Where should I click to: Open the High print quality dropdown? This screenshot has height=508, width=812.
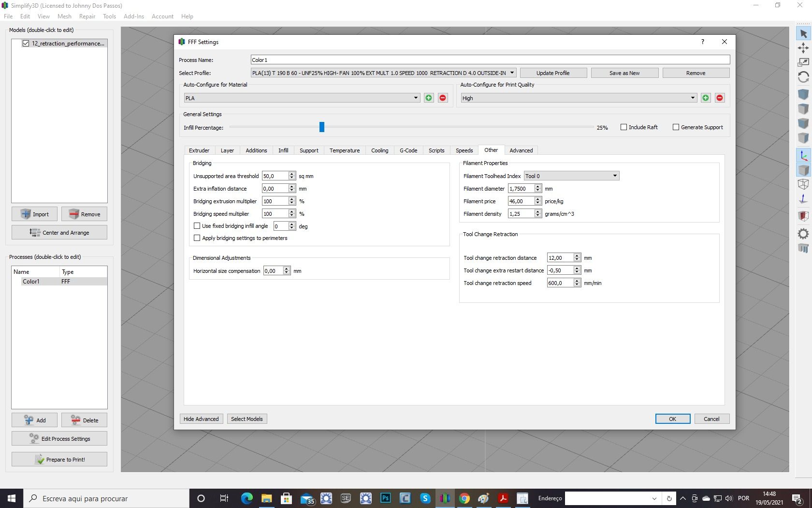tap(579, 98)
